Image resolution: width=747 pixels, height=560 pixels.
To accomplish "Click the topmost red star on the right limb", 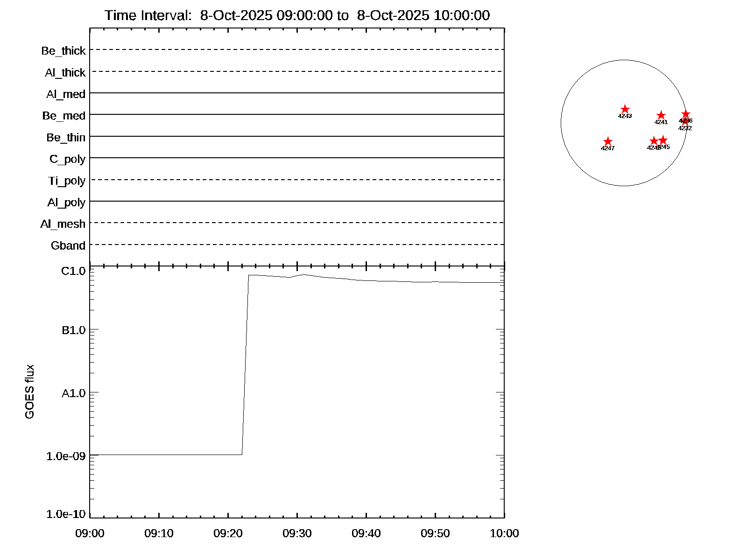I will click(x=685, y=114).
